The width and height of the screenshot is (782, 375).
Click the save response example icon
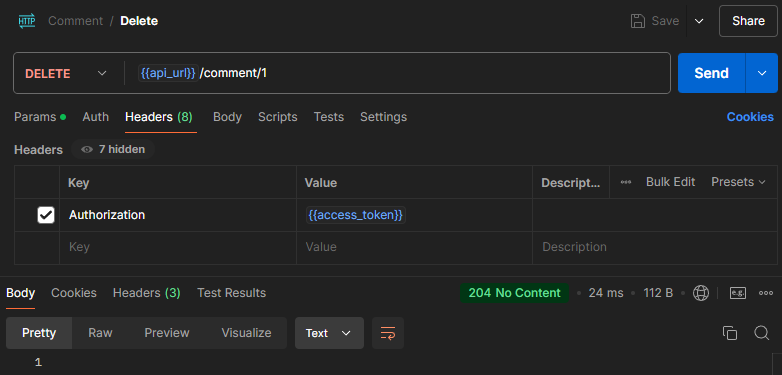[738, 293]
